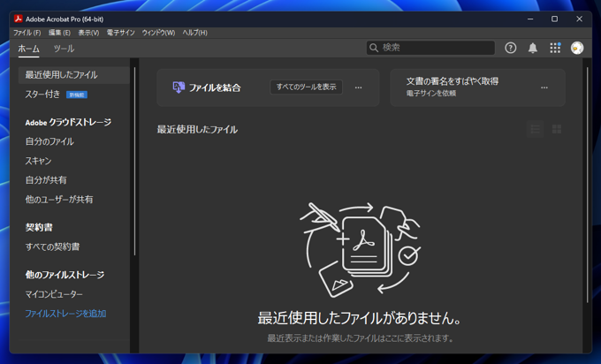Select 他のユーザーが共有 in sidebar
601x364 pixels.
click(x=59, y=200)
